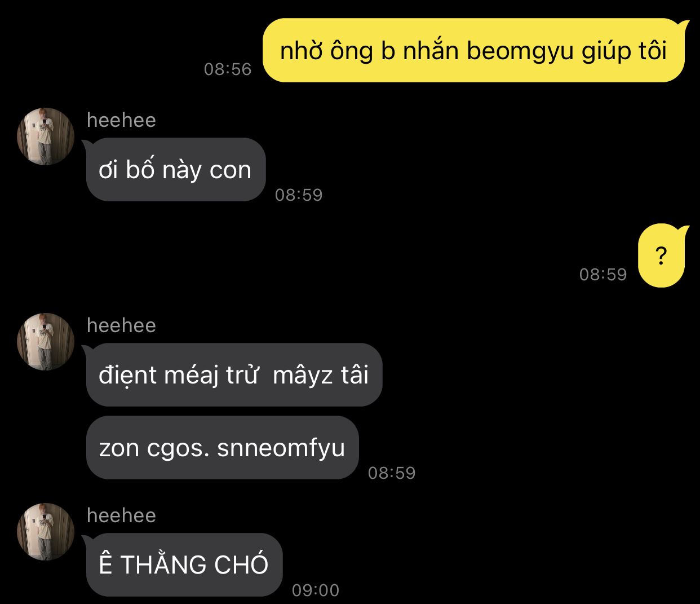View heehee's profile picture next to "Ê THẰNG CHÓ"
Screen dimensions: 700x604
[x=45, y=532]
